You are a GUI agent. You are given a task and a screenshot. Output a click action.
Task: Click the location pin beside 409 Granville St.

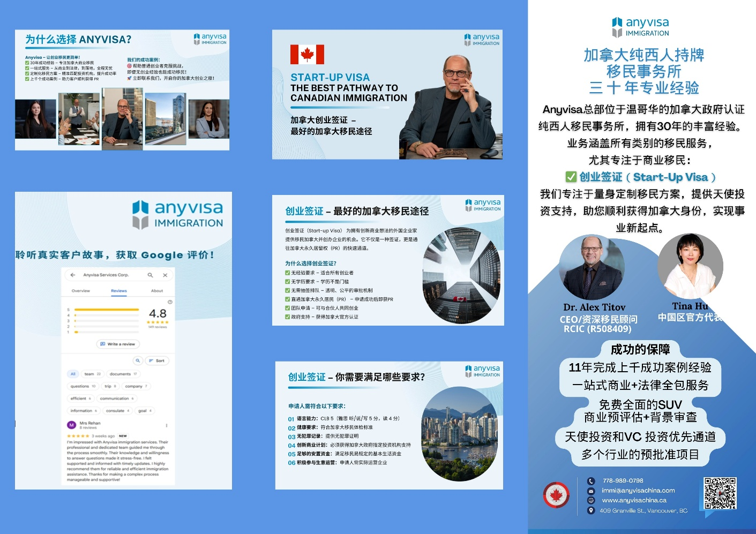pos(591,510)
